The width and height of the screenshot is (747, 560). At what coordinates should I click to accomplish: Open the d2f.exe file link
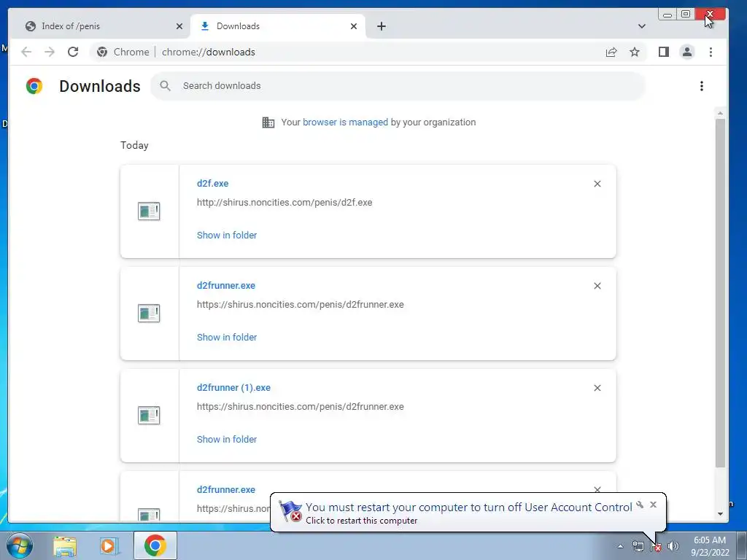point(212,183)
